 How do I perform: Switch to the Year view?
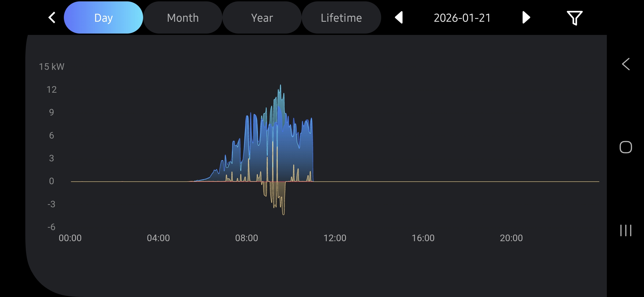point(262,18)
